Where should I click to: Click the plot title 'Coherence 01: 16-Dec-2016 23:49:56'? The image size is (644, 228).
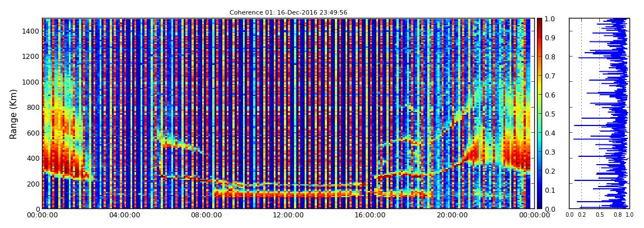288,12
